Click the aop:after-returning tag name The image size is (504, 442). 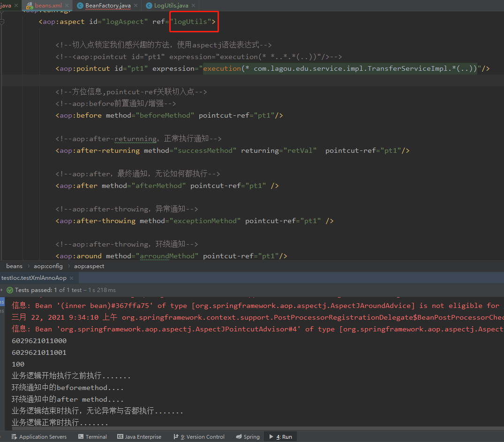100,151
